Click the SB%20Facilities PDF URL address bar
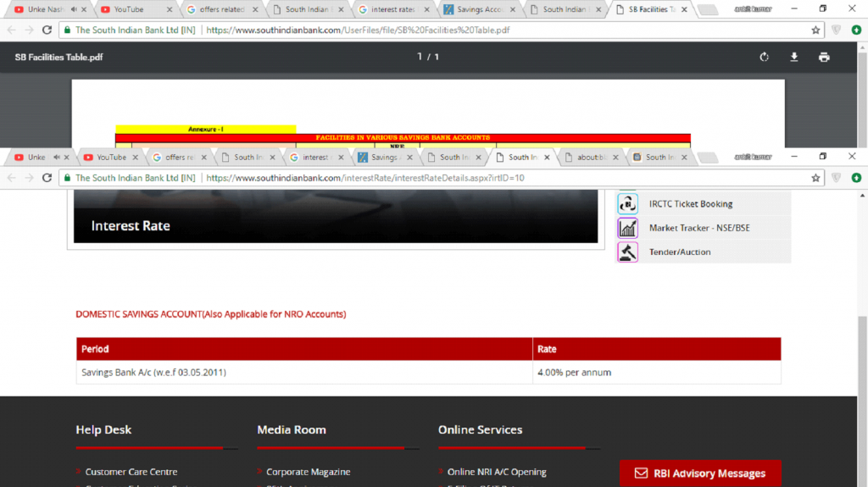This screenshot has height=487, width=868. 509,30
